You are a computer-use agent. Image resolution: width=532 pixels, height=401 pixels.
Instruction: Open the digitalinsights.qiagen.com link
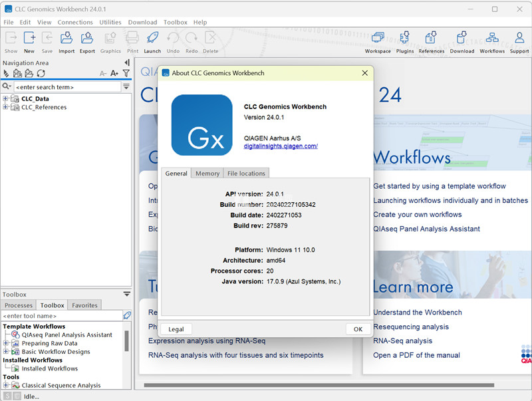tap(281, 146)
